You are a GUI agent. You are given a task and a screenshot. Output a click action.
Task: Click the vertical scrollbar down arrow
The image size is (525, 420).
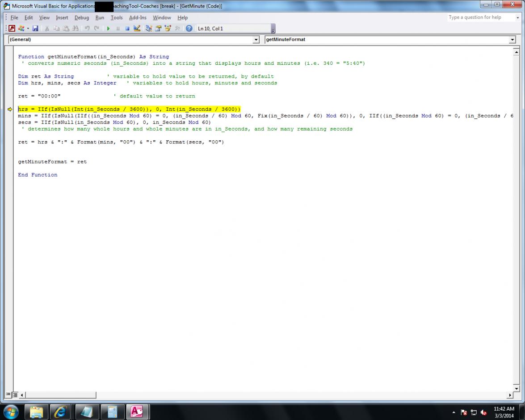point(517,389)
